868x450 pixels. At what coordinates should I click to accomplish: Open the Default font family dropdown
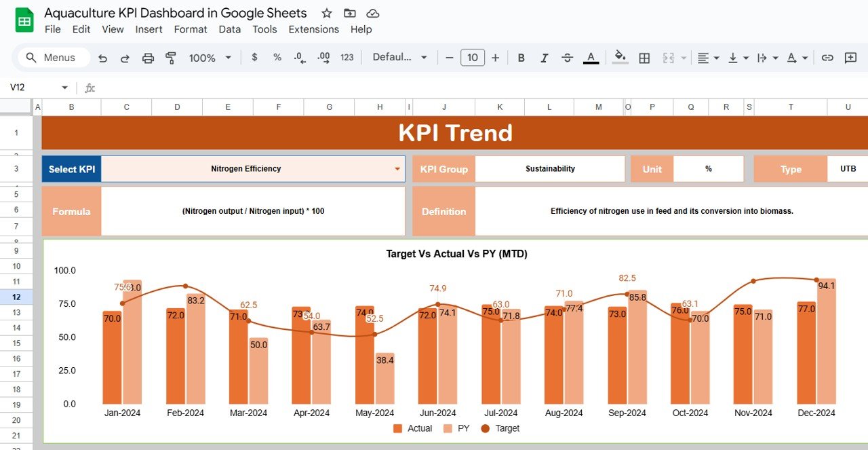400,58
